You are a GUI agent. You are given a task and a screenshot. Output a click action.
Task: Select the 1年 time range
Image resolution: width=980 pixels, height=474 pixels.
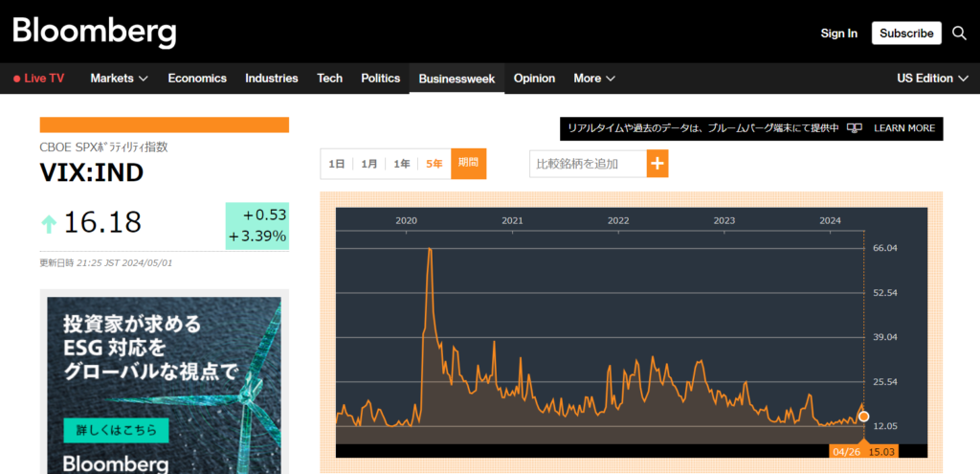tap(402, 164)
